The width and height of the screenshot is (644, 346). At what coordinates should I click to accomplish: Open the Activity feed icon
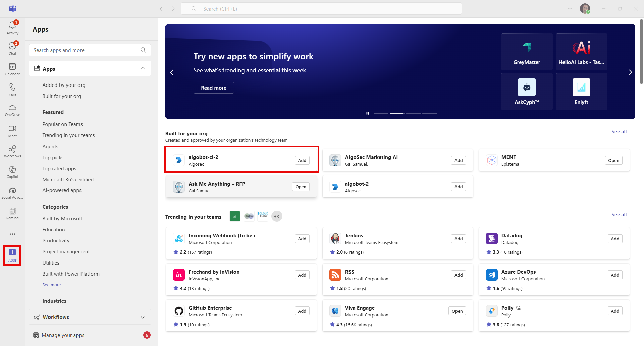tap(12, 27)
